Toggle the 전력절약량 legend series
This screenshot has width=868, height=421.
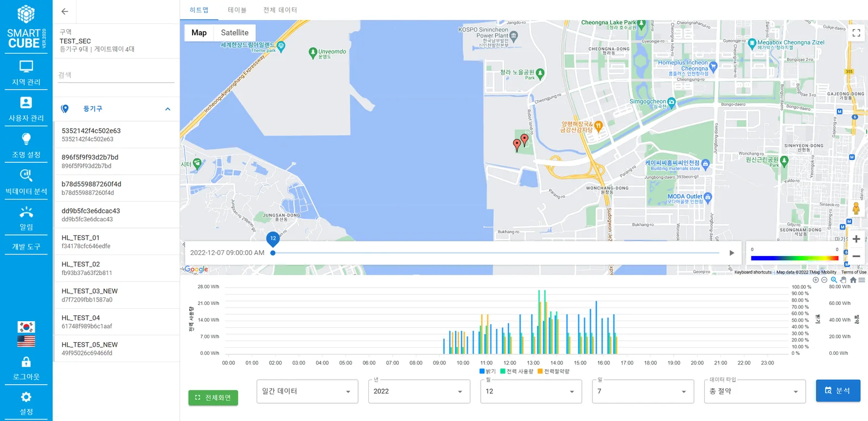tap(553, 372)
